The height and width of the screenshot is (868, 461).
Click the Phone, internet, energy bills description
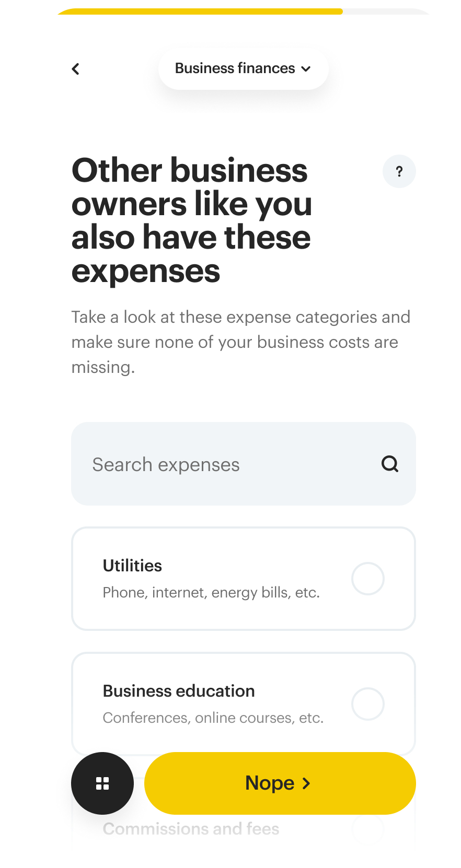(x=211, y=593)
